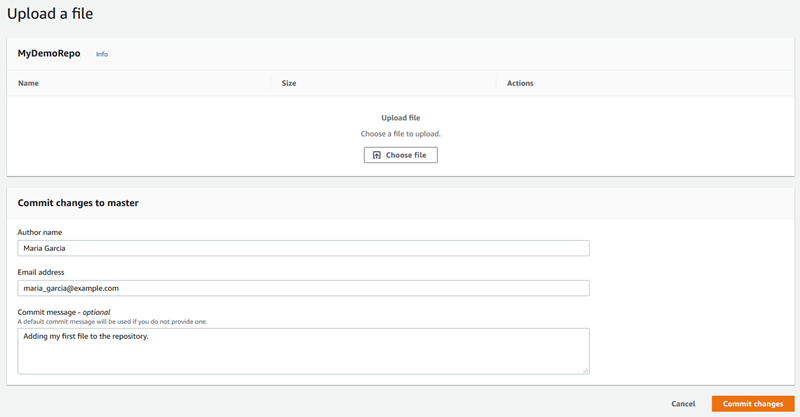This screenshot has width=800, height=417.
Task: Click the Choose file button label
Action: (406, 155)
